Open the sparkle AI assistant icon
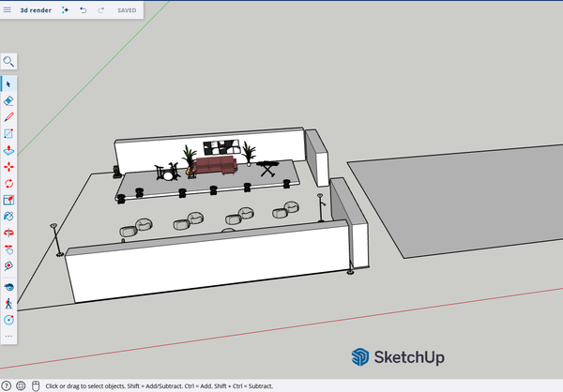563x392 pixels. pos(65,9)
